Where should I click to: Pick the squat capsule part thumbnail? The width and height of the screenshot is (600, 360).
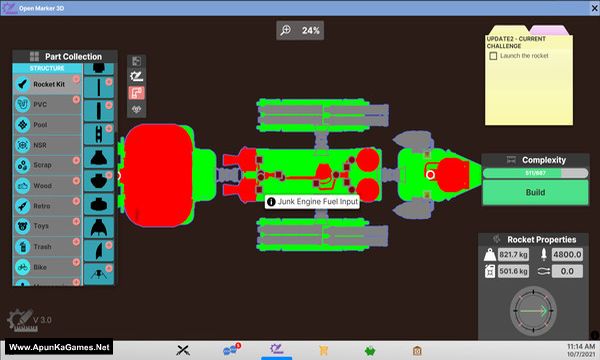point(99,204)
